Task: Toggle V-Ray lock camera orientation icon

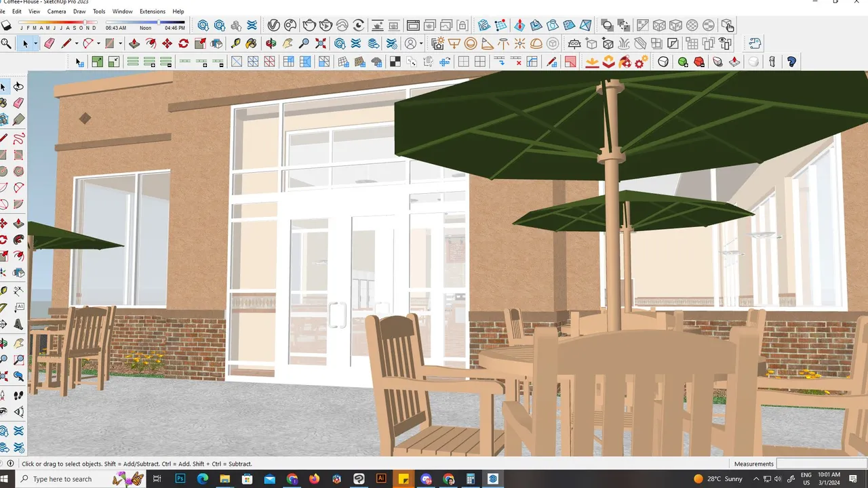Action: (462, 25)
